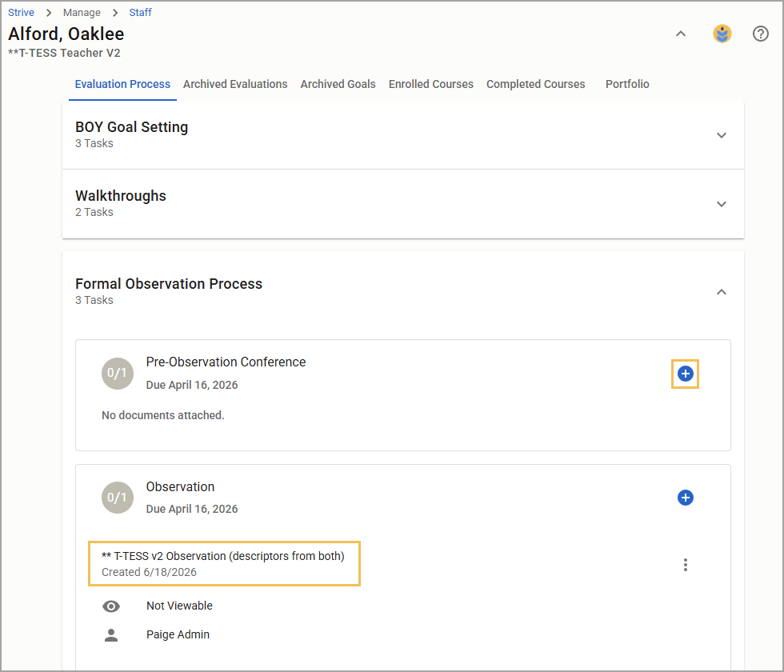Click the BOY Goal Setting heading
Screen dimensions: 784x672
(x=131, y=127)
